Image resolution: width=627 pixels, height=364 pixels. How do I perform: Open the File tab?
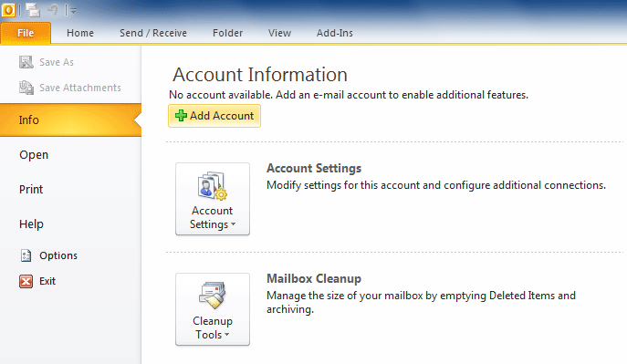tap(26, 33)
